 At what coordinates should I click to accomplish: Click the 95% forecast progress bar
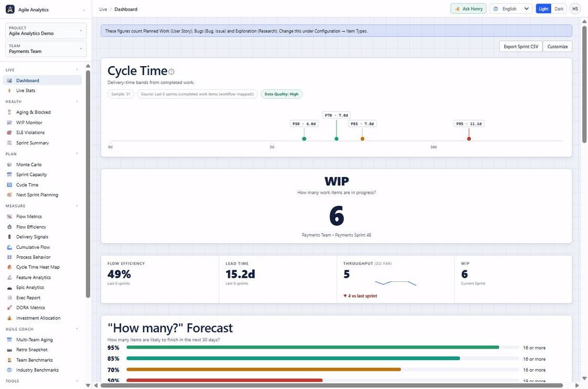[322, 348]
